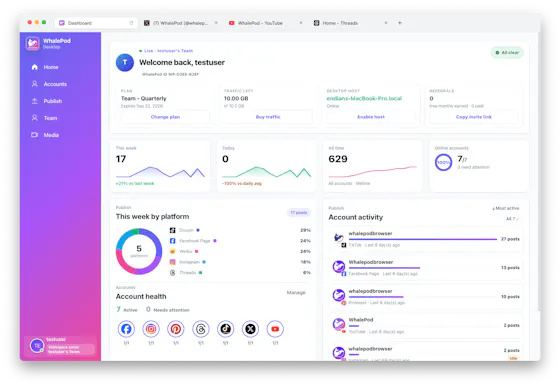Click the testuser avatar beside Welcome back

click(x=125, y=62)
